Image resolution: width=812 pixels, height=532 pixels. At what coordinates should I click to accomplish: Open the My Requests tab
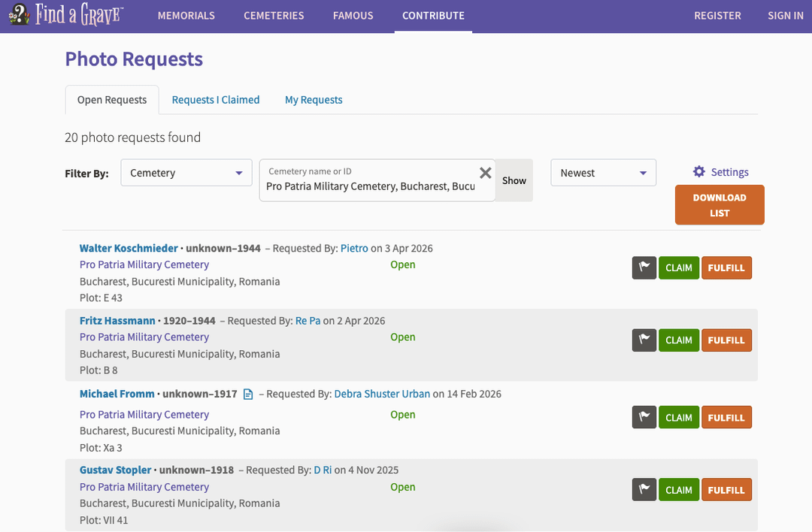point(314,100)
